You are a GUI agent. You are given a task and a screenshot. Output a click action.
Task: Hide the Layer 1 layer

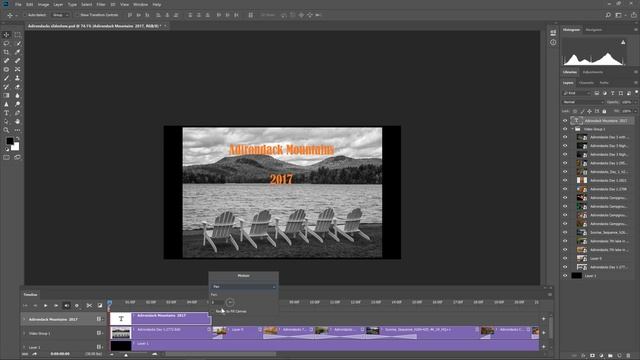pos(565,276)
